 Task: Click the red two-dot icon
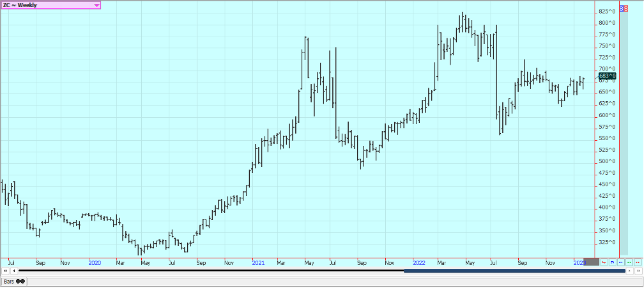point(638,262)
